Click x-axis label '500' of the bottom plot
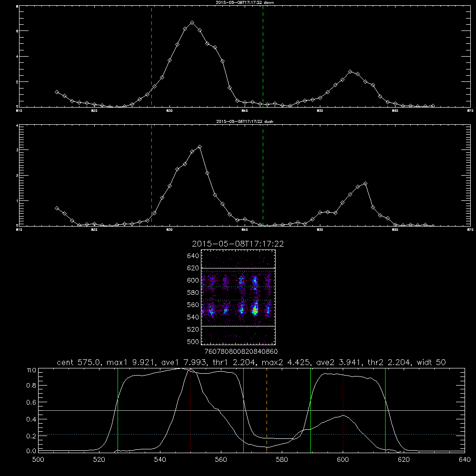The image size is (476, 476). coord(38,460)
